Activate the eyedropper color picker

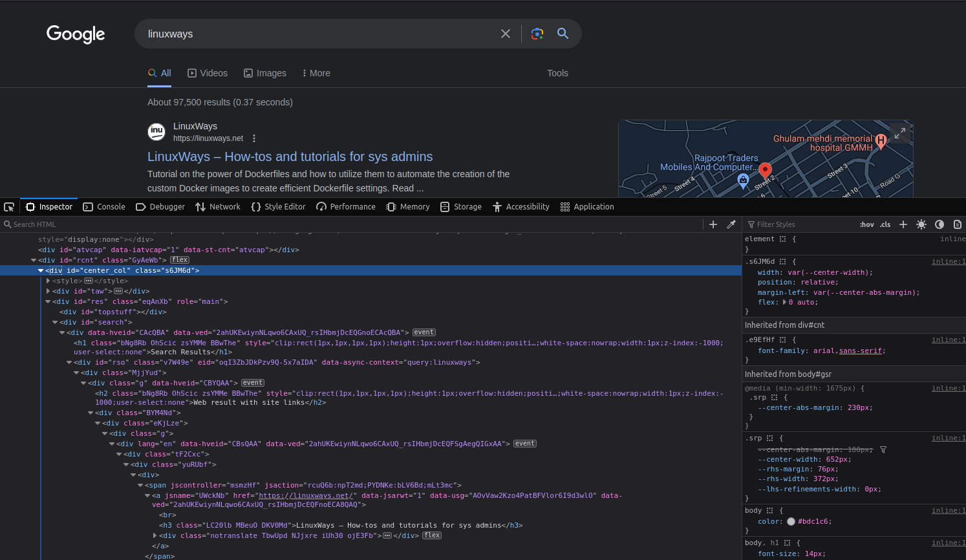pos(731,224)
